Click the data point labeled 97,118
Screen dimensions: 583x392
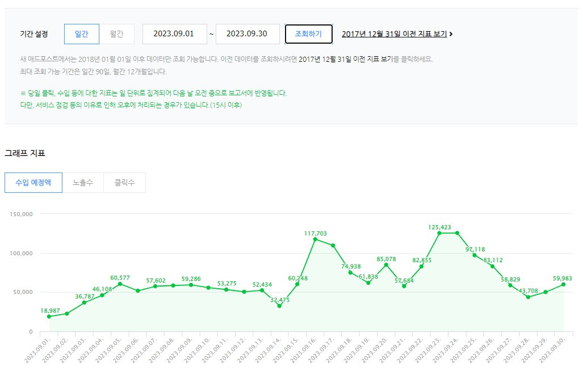pyautogui.click(x=475, y=255)
